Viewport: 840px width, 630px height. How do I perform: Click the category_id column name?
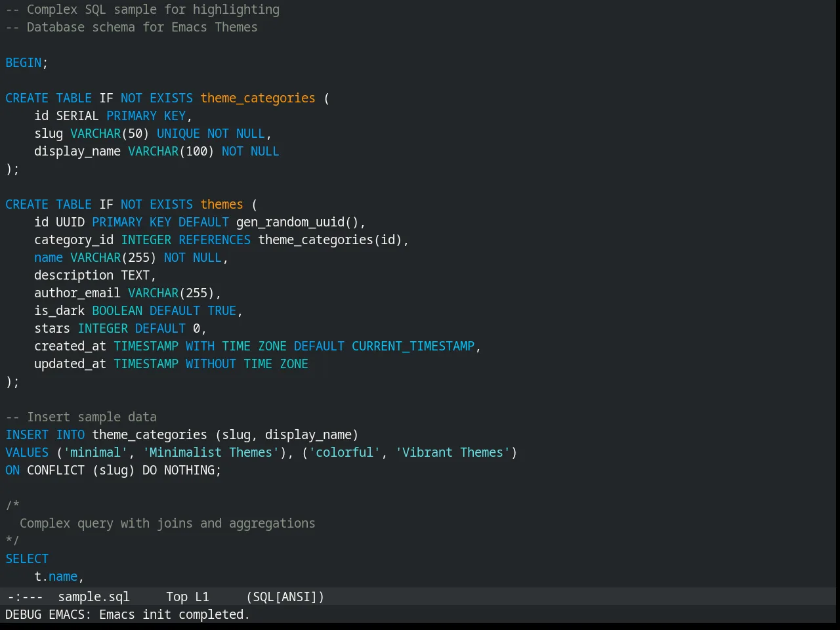[x=73, y=240]
